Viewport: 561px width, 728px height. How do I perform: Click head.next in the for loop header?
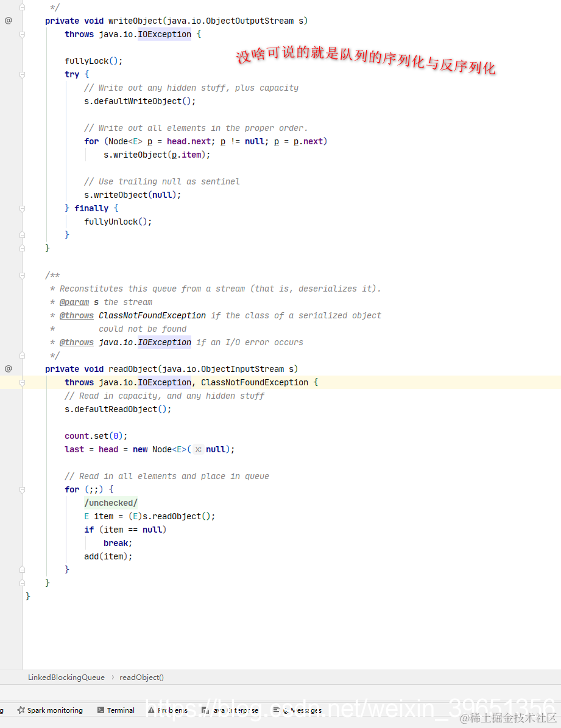click(189, 141)
